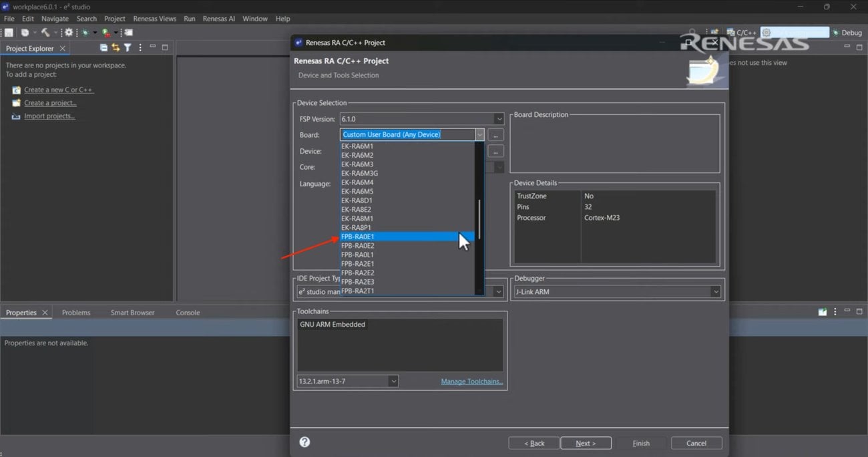Switch to the C/C++ perspective
This screenshot has width=868, height=457.
tap(741, 32)
